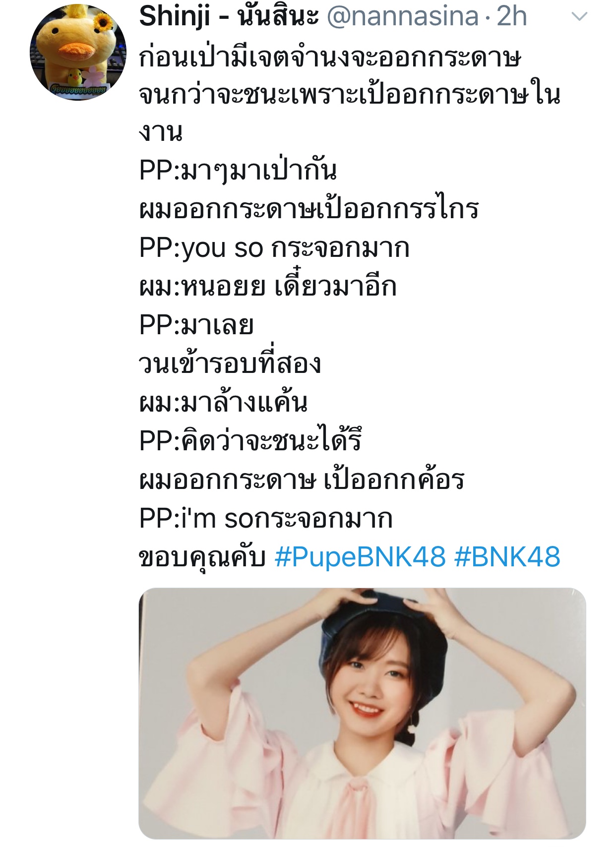Open the @nannasina handle
The height and width of the screenshot is (847, 616).
403,17
